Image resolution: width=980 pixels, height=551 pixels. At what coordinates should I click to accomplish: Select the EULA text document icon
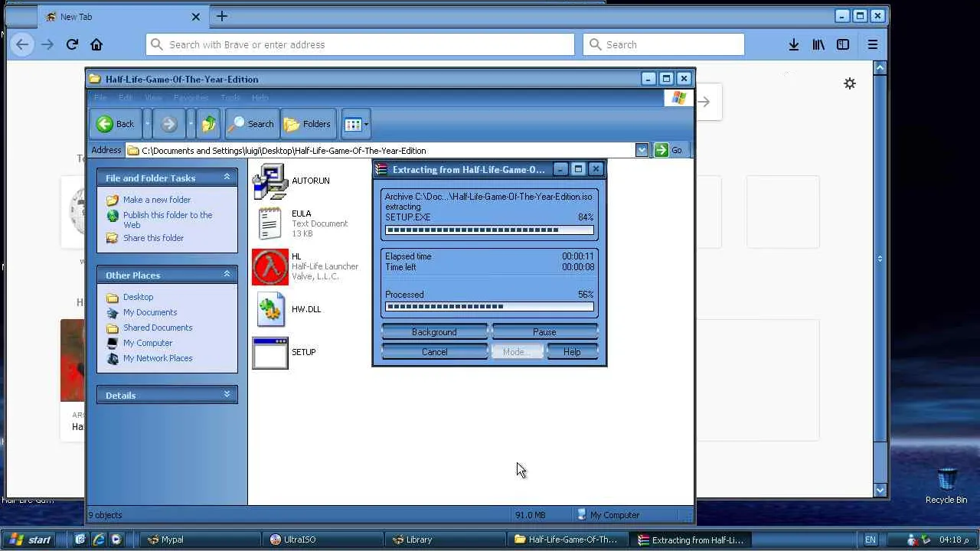coord(270,223)
